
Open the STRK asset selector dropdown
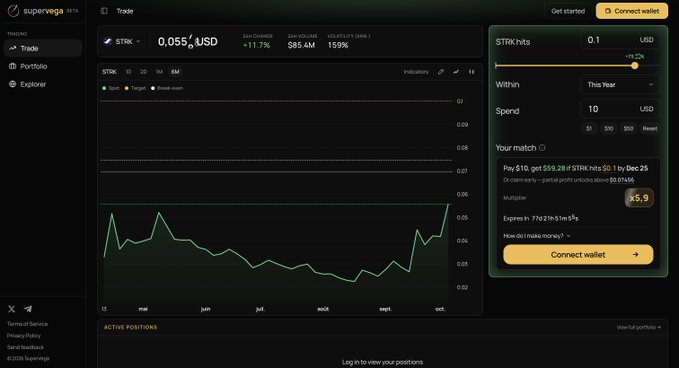click(x=122, y=42)
